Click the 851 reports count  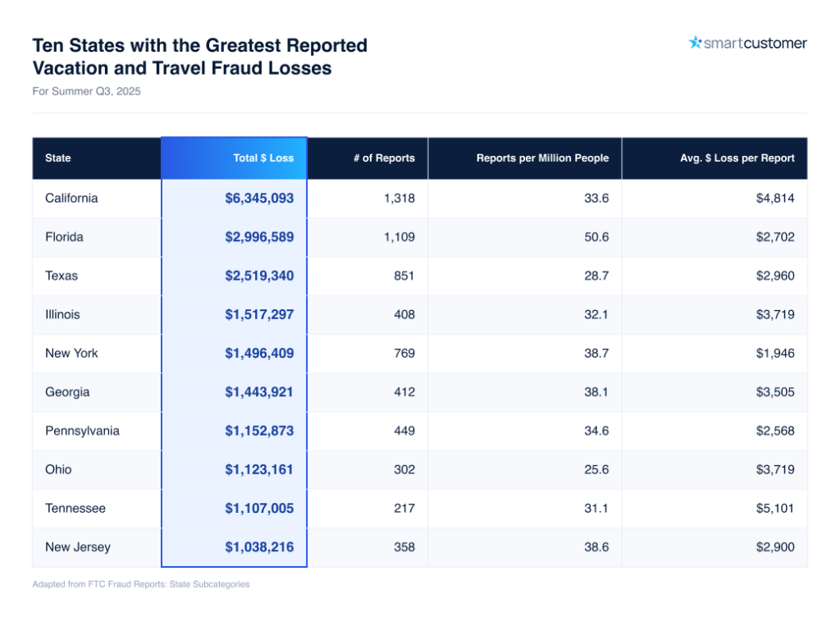[x=404, y=276]
